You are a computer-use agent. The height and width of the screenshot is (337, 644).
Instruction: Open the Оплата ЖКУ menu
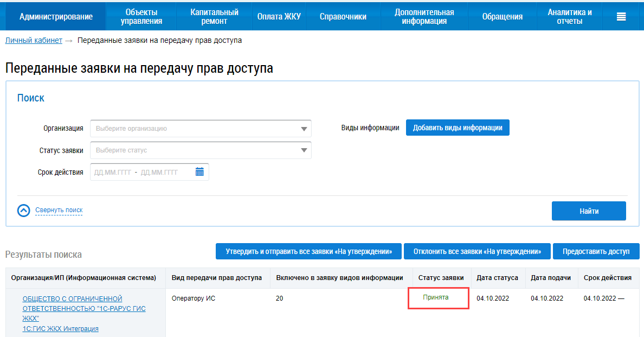click(279, 17)
